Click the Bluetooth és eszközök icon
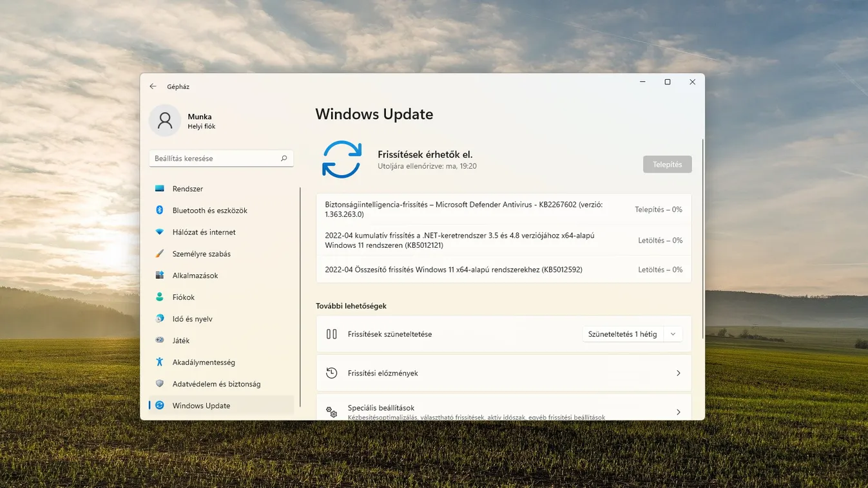The image size is (868, 488). pyautogui.click(x=159, y=211)
